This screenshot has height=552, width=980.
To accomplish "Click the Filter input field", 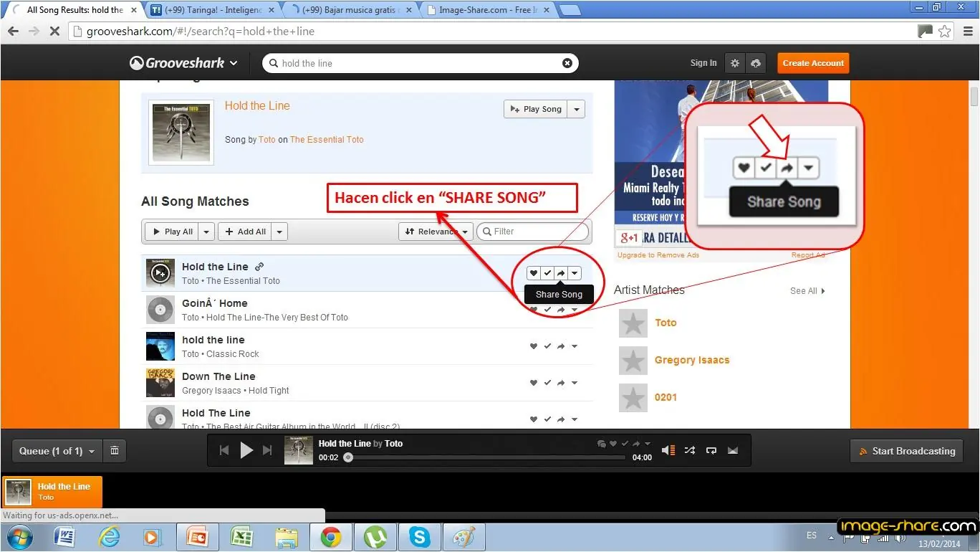I will pos(533,232).
